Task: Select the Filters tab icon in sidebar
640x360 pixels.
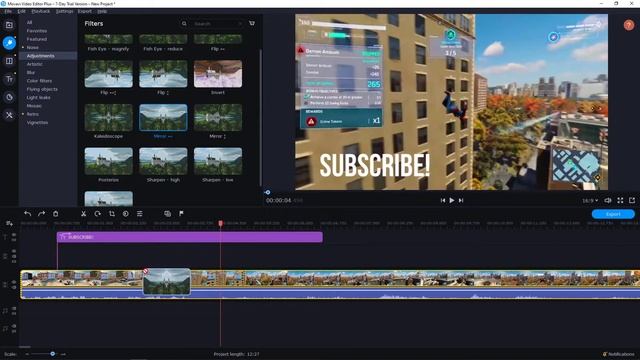Action: (9, 43)
